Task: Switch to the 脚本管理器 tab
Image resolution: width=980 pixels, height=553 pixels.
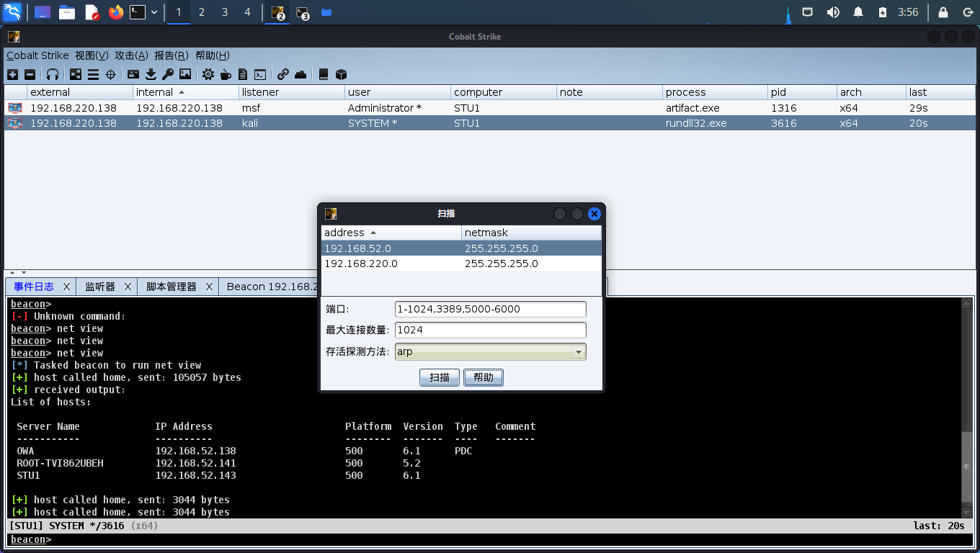Action: point(171,287)
